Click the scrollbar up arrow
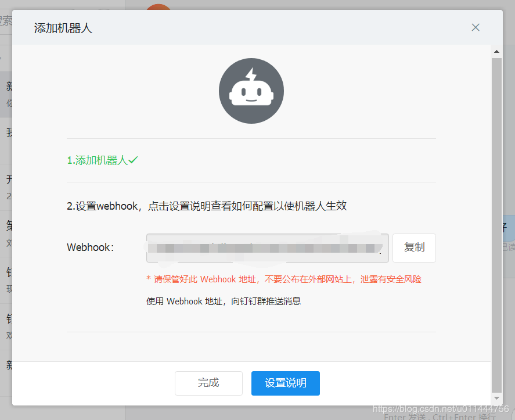Screen dimensions: 515x420 [x=497, y=51]
